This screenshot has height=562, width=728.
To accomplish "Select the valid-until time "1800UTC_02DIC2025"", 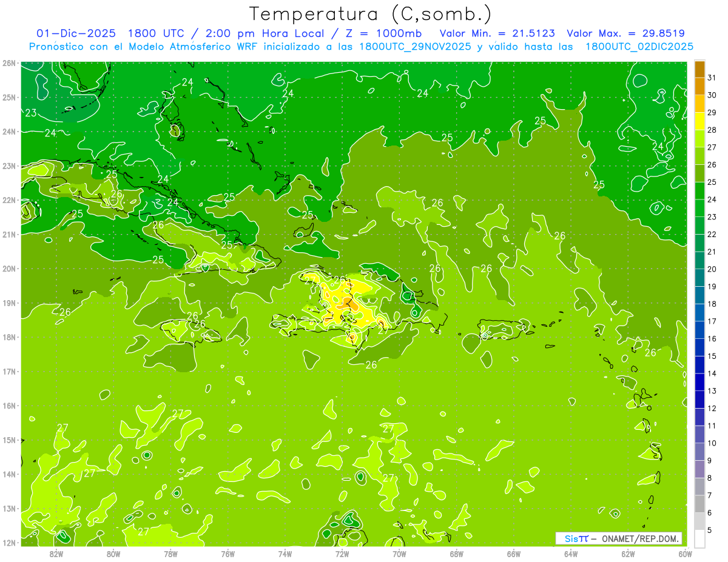I will pos(639,47).
